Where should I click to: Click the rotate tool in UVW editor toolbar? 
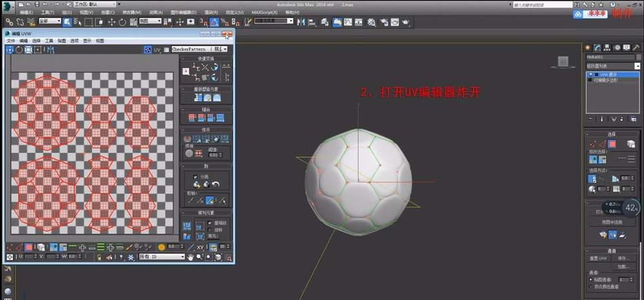[x=19, y=50]
